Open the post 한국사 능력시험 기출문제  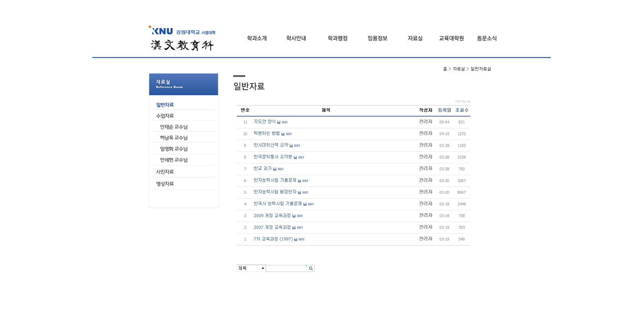click(x=278, y=204)
